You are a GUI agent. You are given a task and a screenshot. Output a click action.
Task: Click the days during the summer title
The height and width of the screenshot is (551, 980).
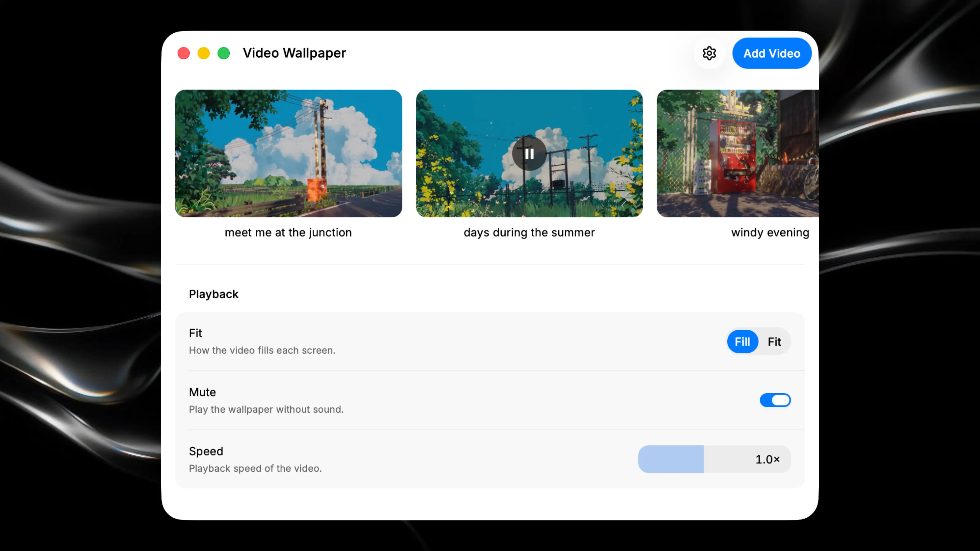529,232
